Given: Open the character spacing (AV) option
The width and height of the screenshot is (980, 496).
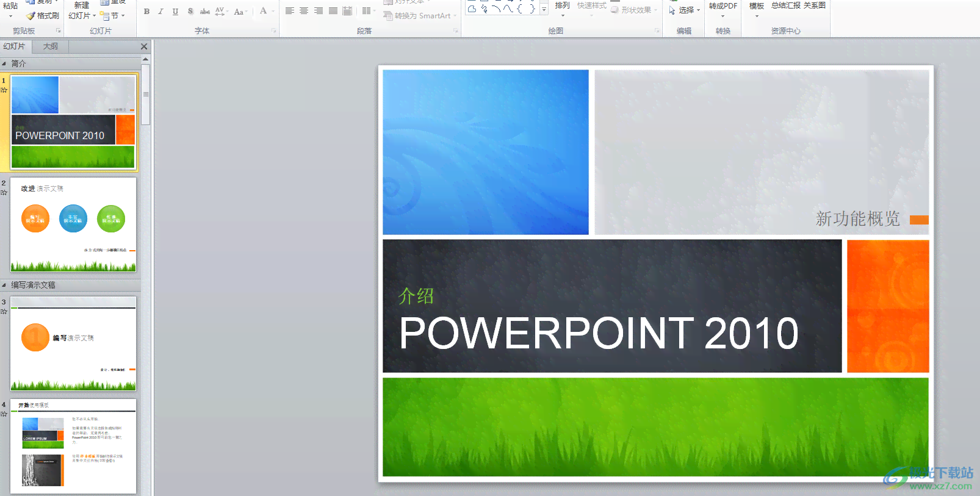Looking at the screenshot, I should click(221, 11).
